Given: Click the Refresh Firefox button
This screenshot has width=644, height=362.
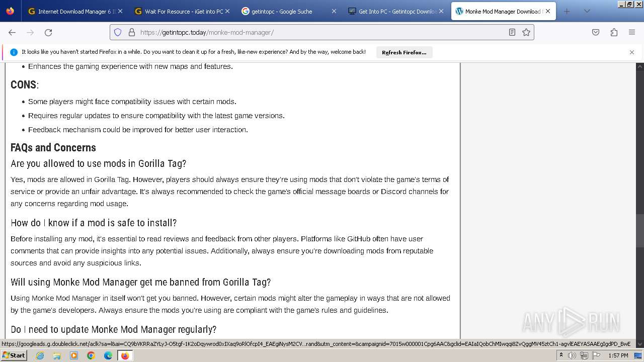Looking at the screenshot, I should [404, 52].
